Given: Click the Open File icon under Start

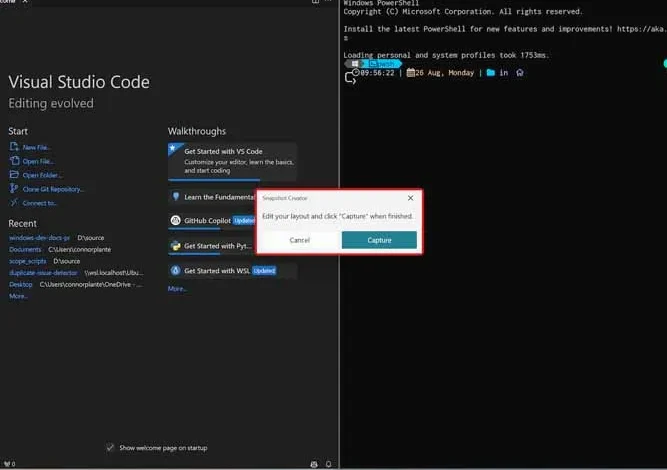Looking at the screenshot, I should [14, 161].
